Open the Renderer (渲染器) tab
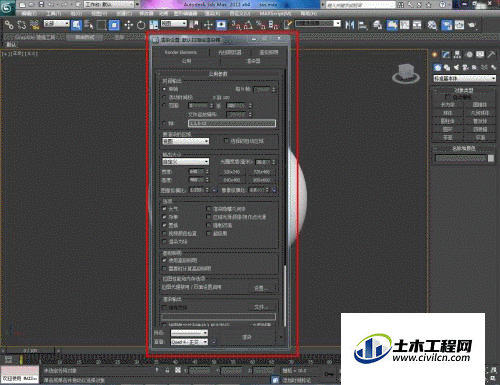 [x=253, y=61]
